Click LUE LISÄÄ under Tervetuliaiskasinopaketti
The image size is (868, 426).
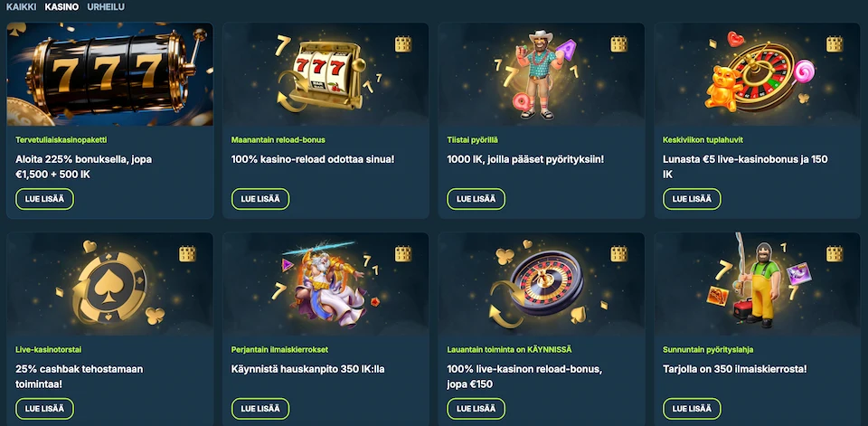pos(44,199)
